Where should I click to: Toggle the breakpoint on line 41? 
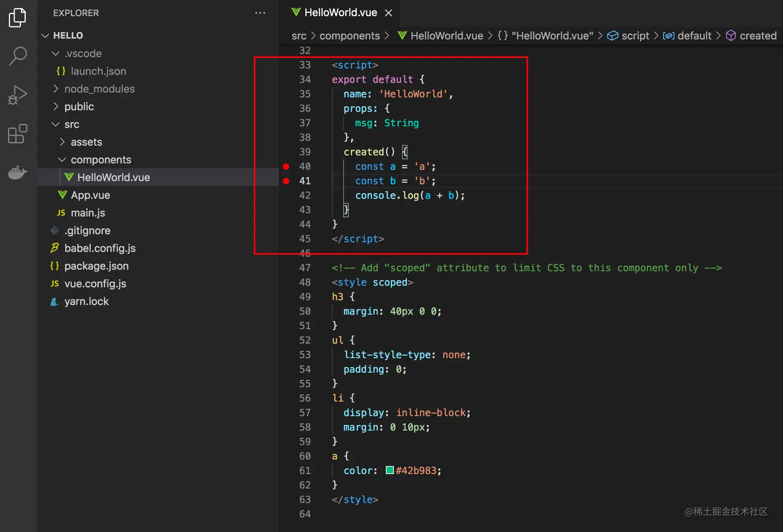286,181
